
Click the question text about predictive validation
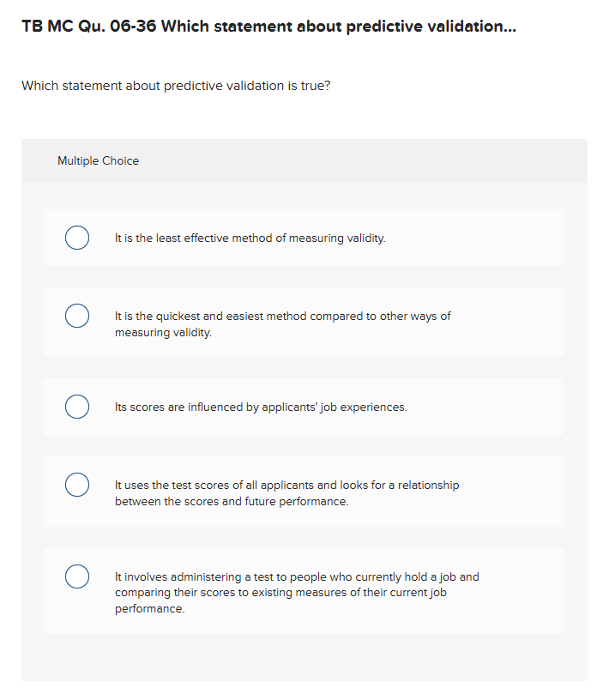[175, 86]
